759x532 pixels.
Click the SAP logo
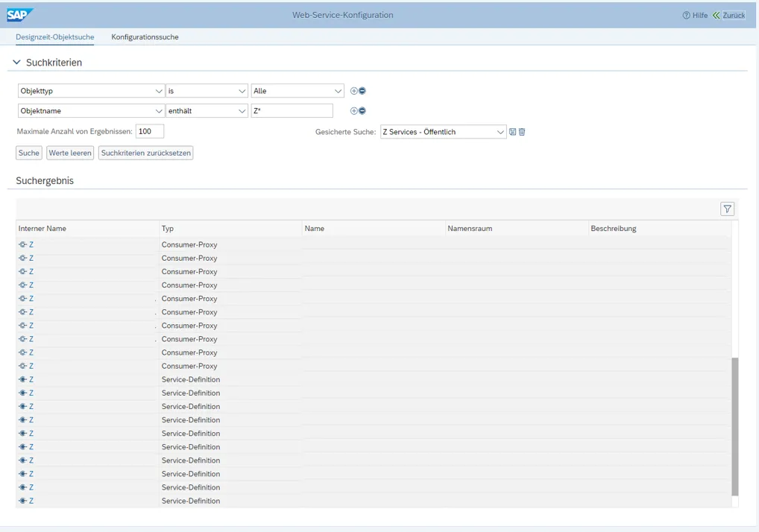pyautogui.click(x=20, y=15)
